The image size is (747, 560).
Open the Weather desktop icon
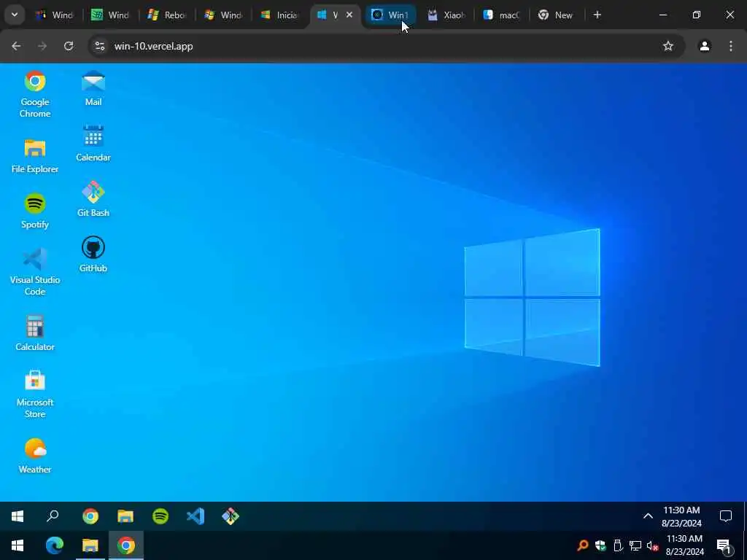[x=35, y=456]
